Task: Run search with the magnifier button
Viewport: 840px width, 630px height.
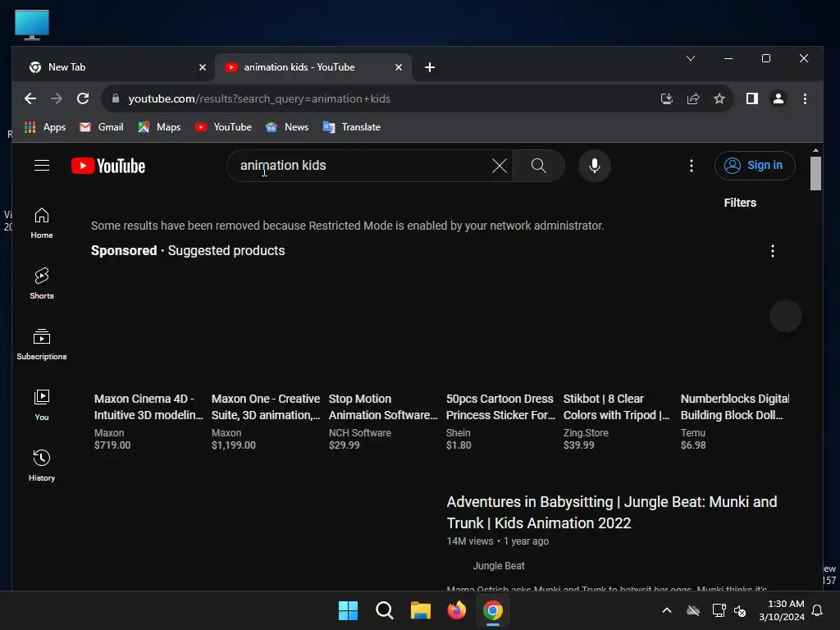Action: pos(538,166)
